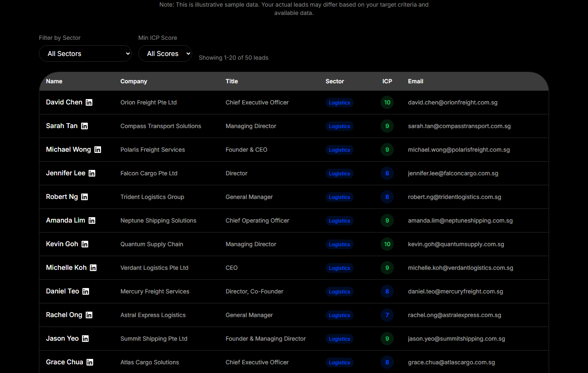
Task: Click Michelle Koh's LinkedIn icon
Action: coord(93,268)
